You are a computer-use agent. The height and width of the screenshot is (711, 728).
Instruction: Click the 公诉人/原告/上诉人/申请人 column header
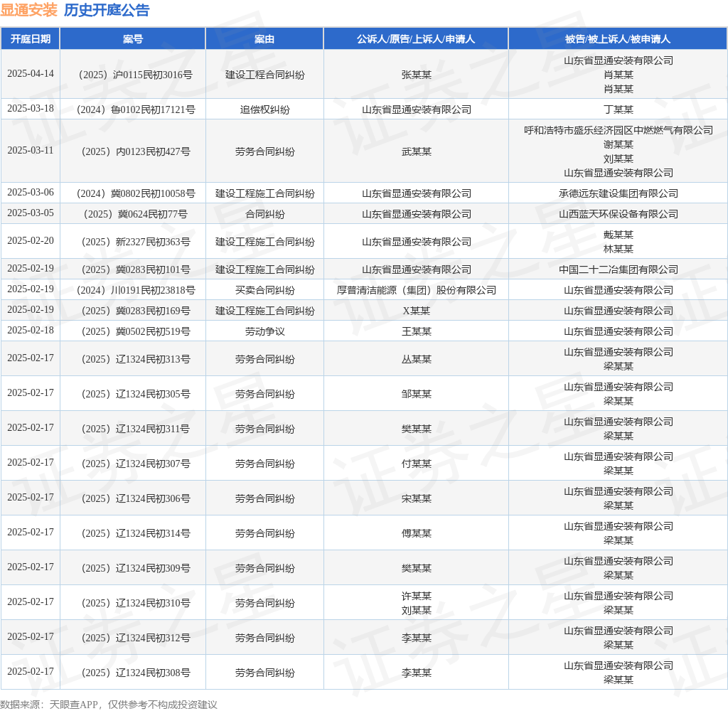416,39
